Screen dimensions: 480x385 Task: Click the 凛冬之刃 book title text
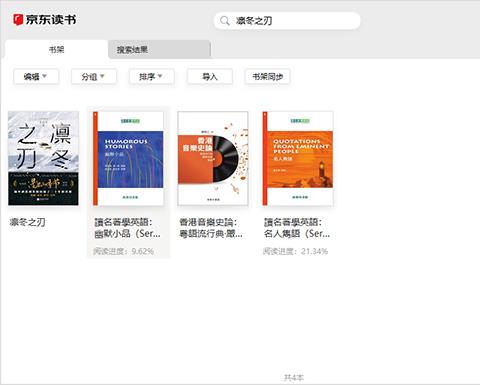27,222
